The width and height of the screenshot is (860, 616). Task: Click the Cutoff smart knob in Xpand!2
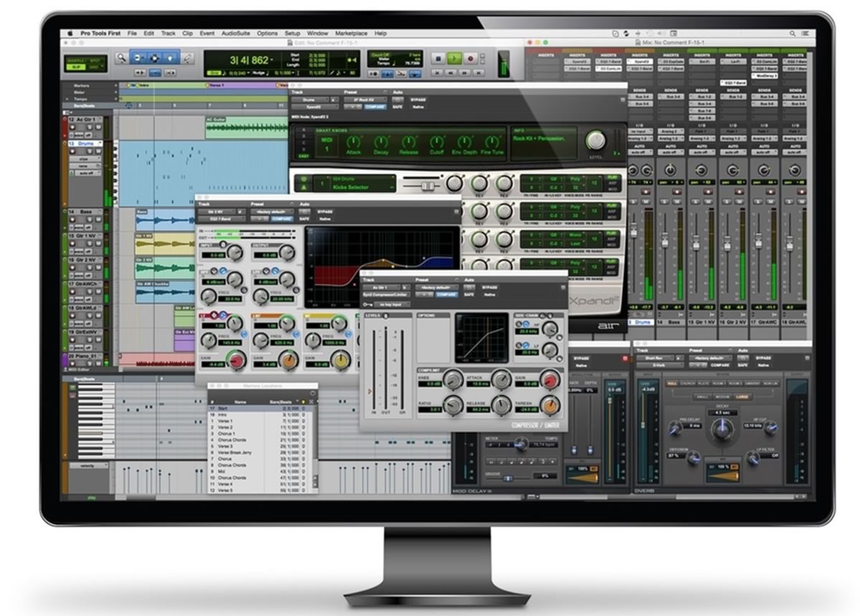436,142
